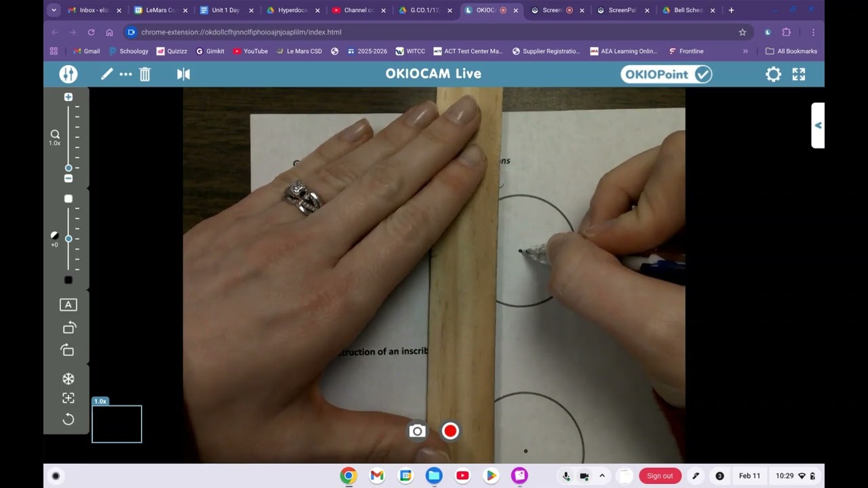Decrease brightness with the black square
868x488 pixels.
click(68, 280)
